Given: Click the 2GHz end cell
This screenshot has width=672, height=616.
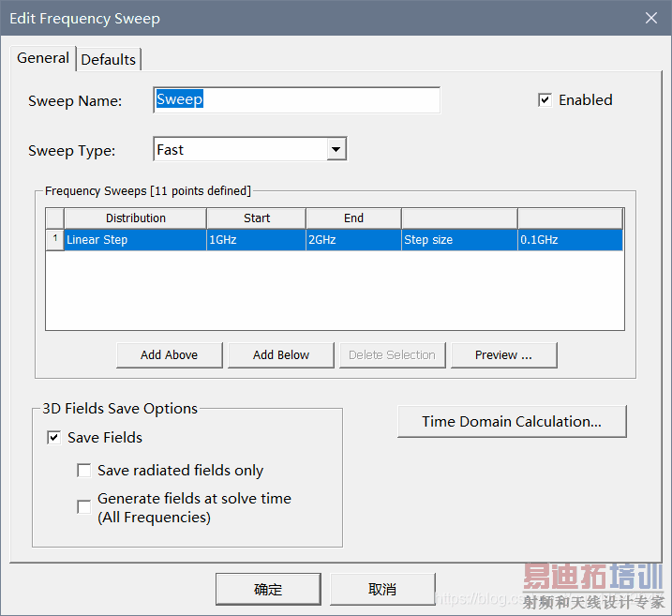Looking at the screenshot, I should click(353, 240).
